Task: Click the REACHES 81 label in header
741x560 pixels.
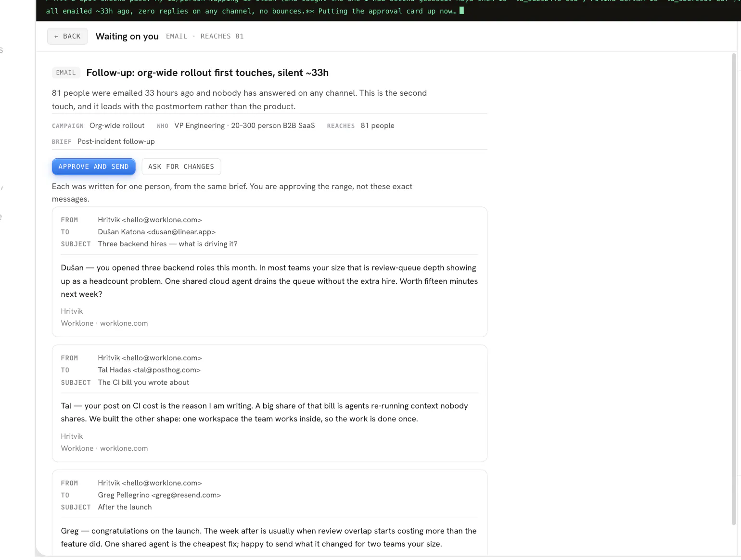Action: coord(222,36)
